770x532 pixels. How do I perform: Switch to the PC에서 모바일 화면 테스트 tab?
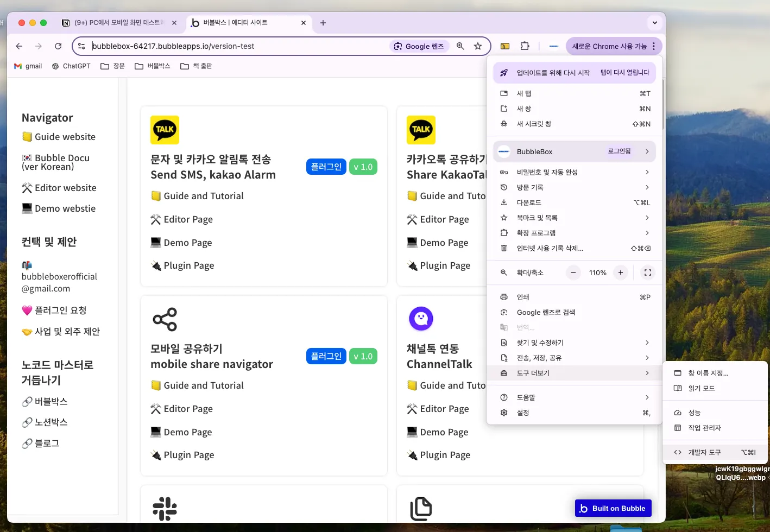119,23
